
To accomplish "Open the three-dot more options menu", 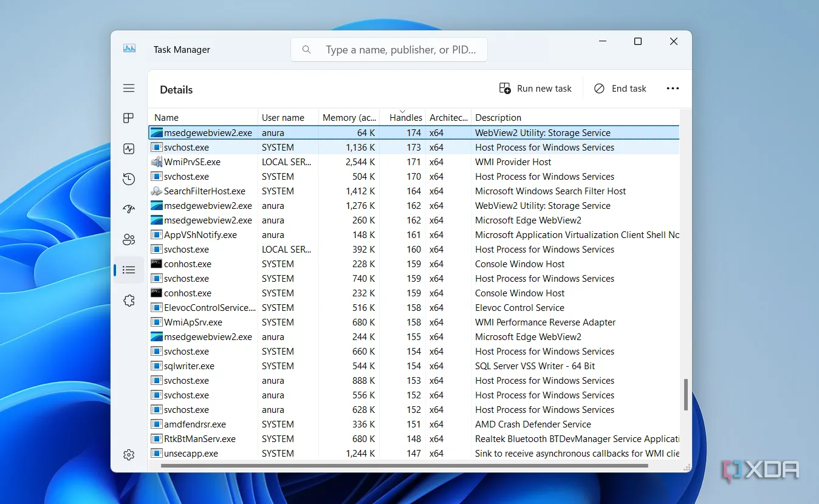I will (673, 89).
